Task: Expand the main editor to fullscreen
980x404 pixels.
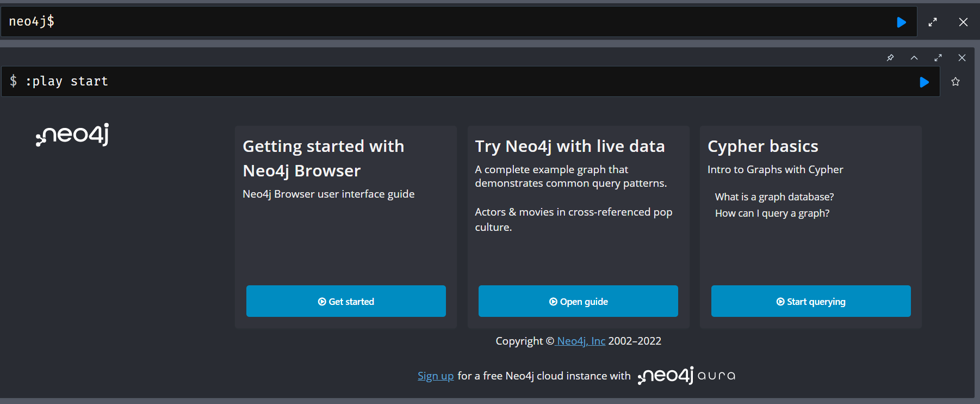Action: (933, 22)
